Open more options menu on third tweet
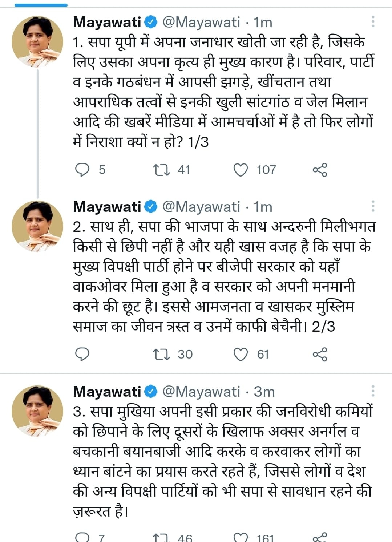 [x=373, y=391]
